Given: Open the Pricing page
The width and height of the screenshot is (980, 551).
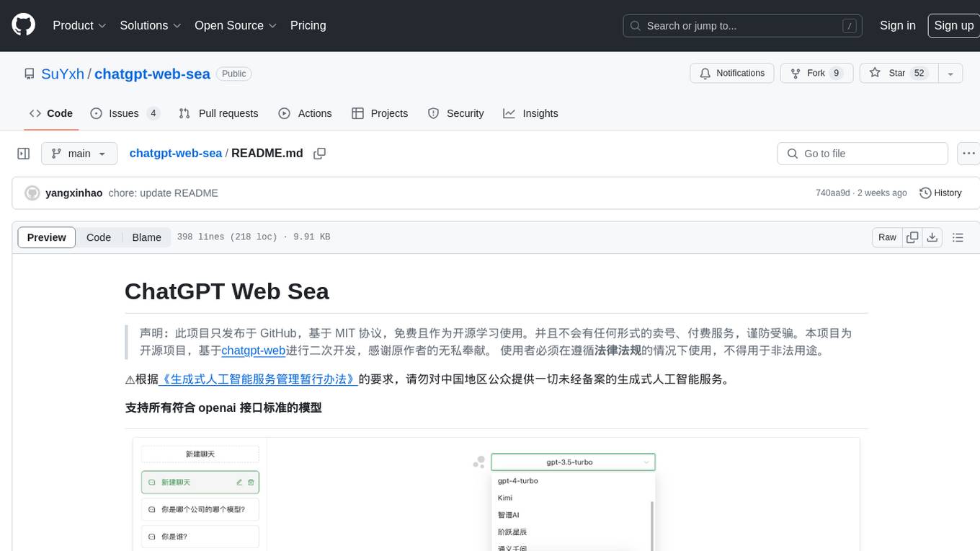Looking at the screenshot, I should tap(308, 25).
